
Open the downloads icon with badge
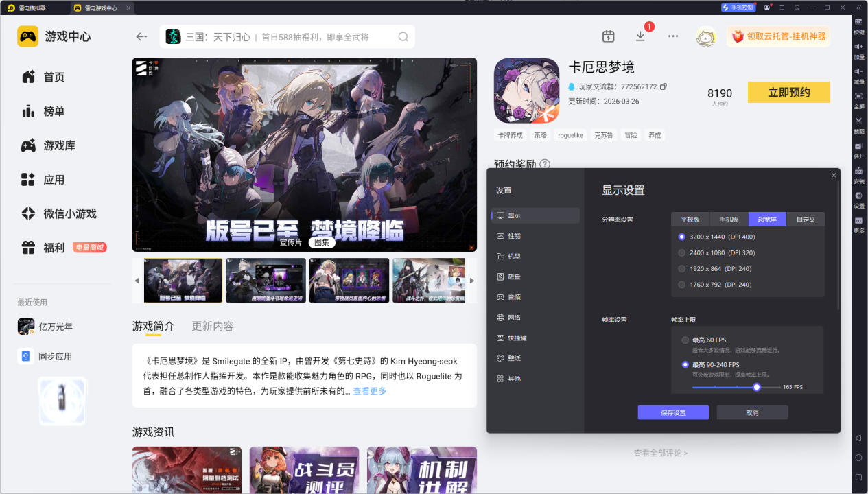click(x=640, y=36)
